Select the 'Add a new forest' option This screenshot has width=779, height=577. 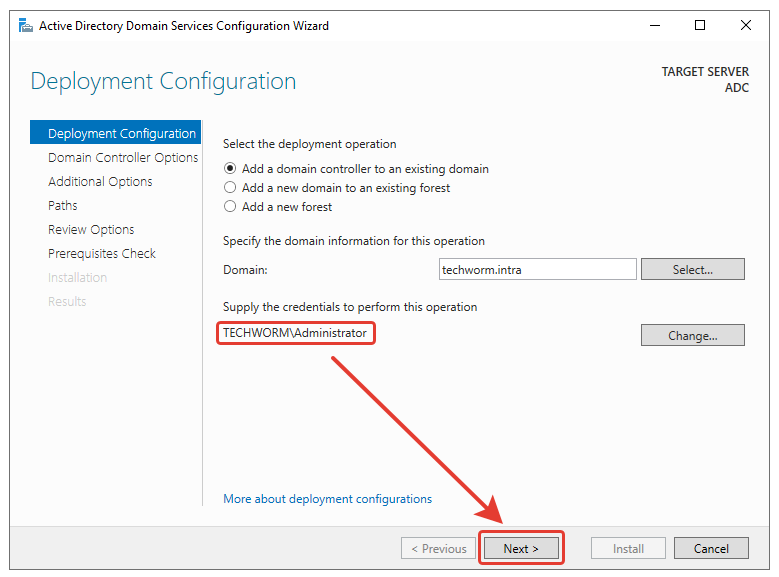coord(231,207)
